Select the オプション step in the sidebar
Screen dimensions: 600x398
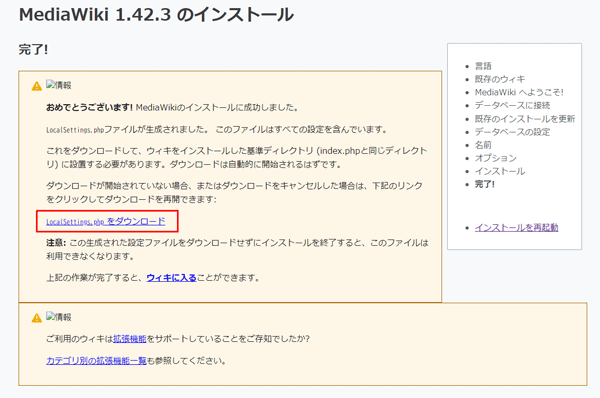(496, 158)
